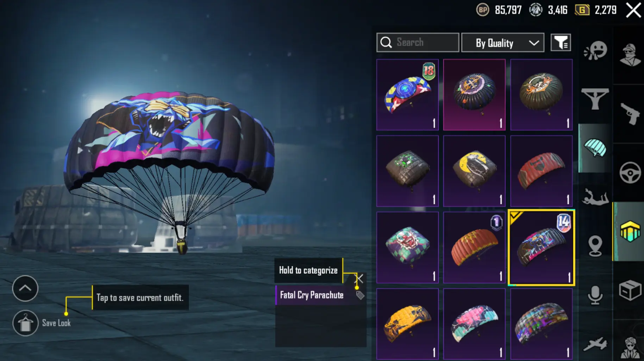Select the parachute tab in sidebar
This screenshot has height=361, width=644.
pos(595,148)
